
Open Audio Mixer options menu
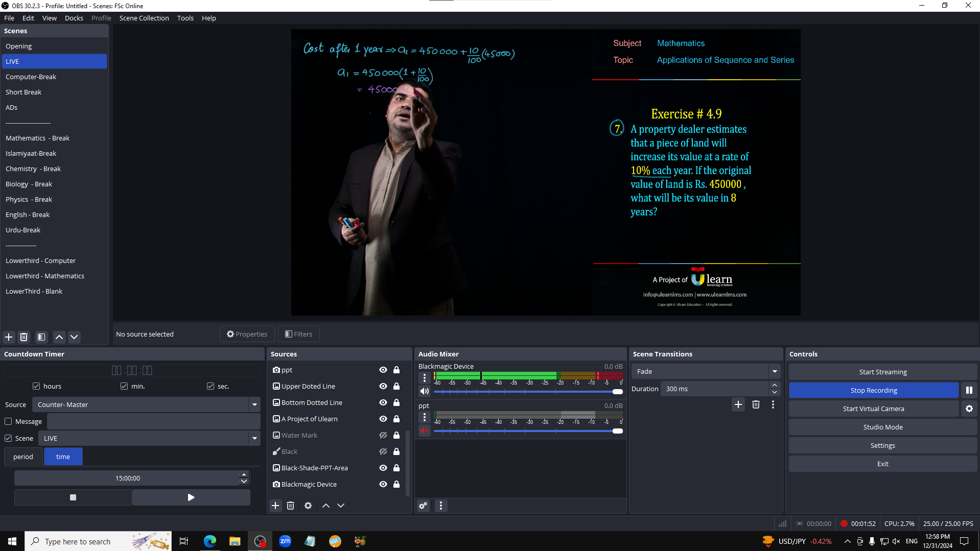441,506
